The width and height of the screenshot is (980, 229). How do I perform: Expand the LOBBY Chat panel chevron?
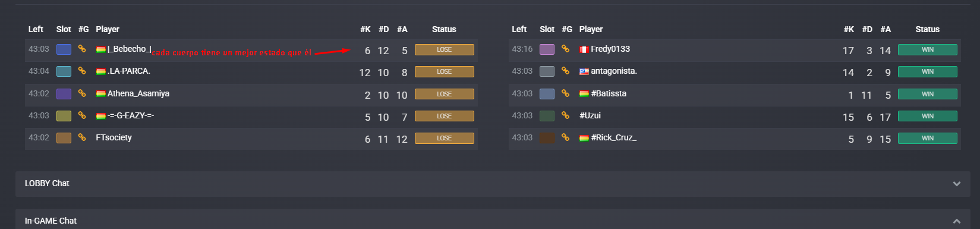click(957, 184)
